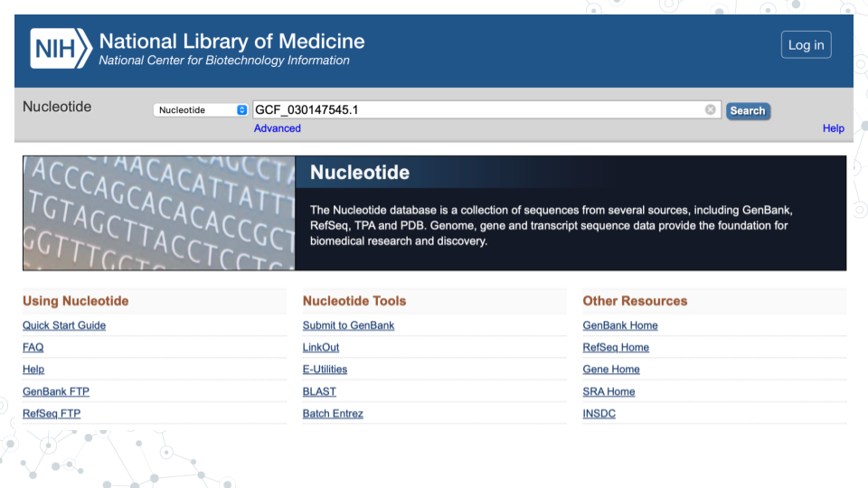This screenshot has height=488, width=868.
Task: Clear the search field with X icon
Action: coord(711,110)
